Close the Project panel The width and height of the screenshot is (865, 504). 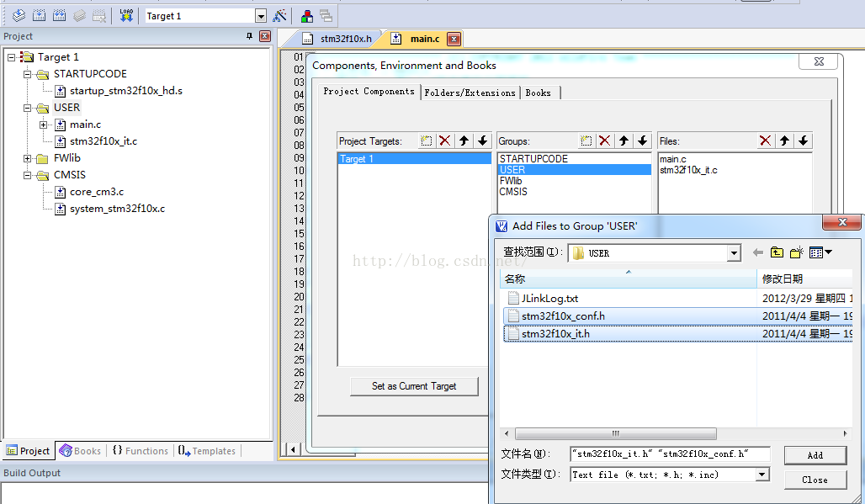265,36
